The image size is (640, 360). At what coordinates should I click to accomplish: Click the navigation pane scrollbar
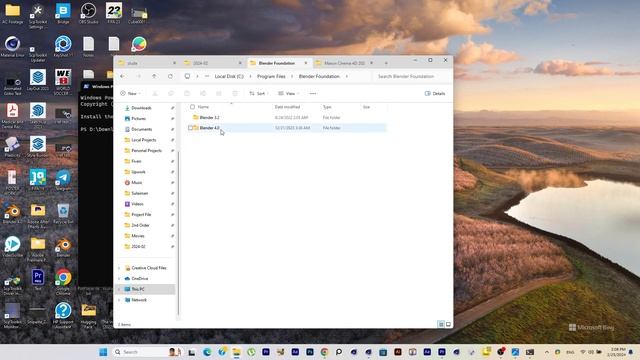[178, 233]
